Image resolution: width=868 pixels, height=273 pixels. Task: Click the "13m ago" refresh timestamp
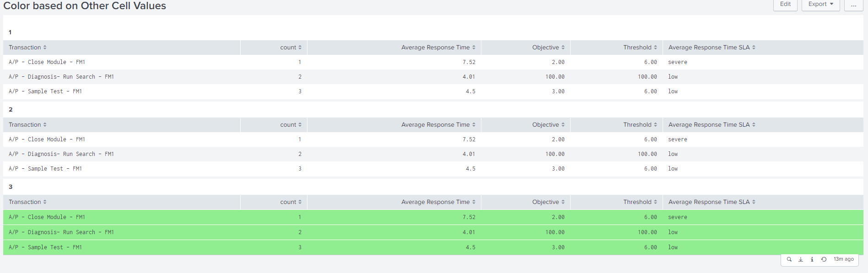(x=843, y=259)
